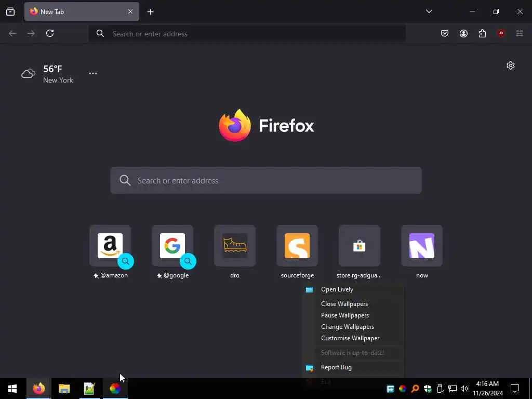
Task: Open the Windows Start button
Action: (x=12, y=389)
